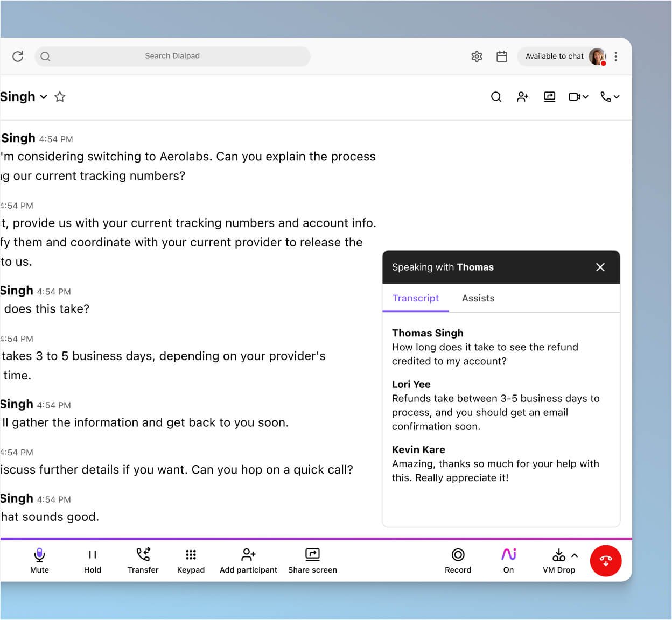Expand the VM Drop options caret
Image resolution: width=672 pixels, height=620 pixels.
pyautogui.click(x=575, y=555)
